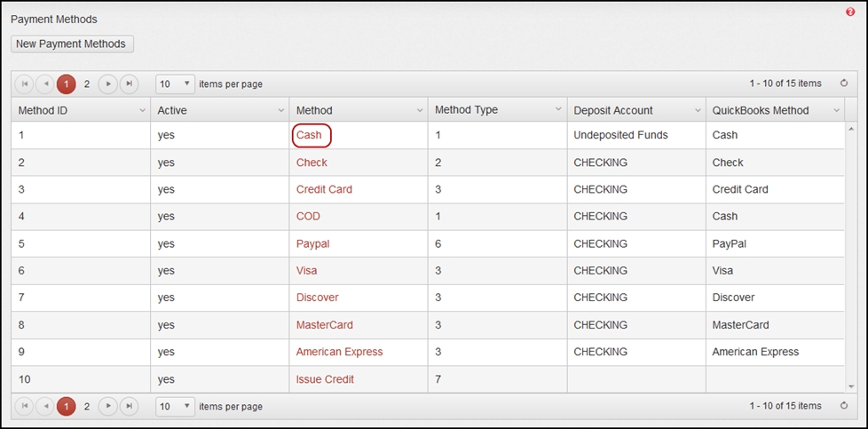Open the Active column filter dropdown
Viewport: 868px width, 429px height.
tap(281, 110)
